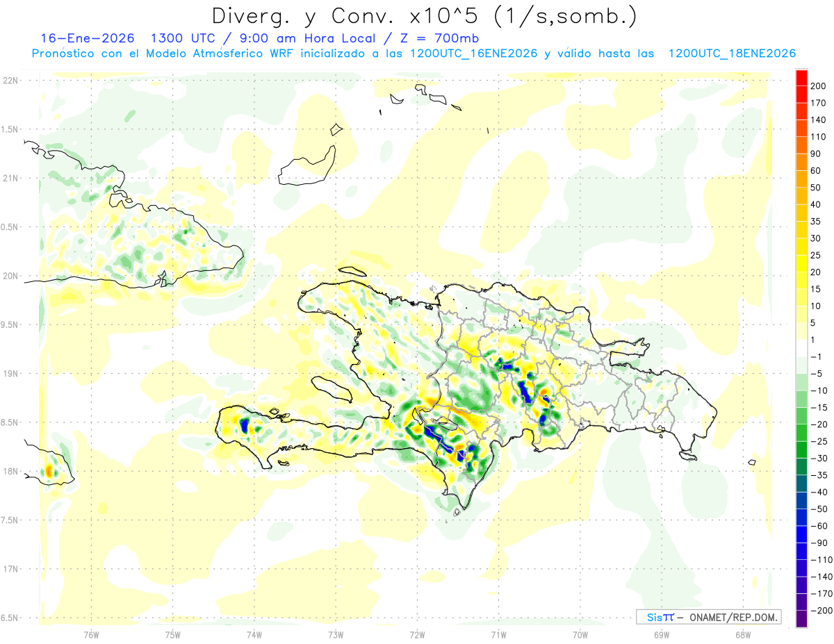This screenshot has width=834, height=644.
Task: Click the '72W' longitude label
Action: click(x=417, y=635)
